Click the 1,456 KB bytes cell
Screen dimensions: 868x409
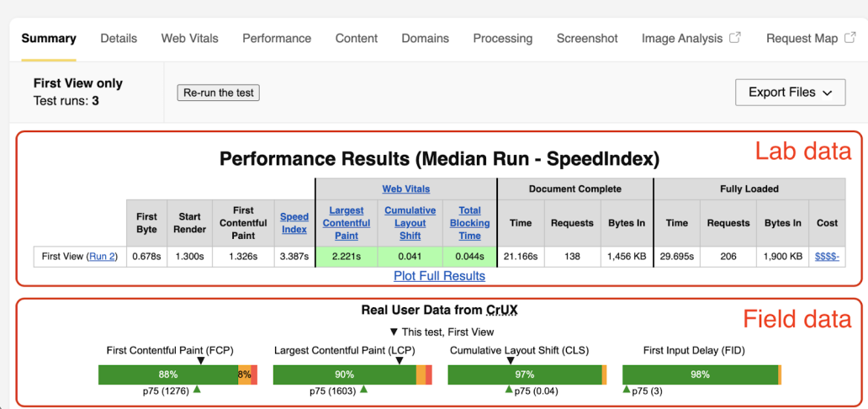click(626, 257)
